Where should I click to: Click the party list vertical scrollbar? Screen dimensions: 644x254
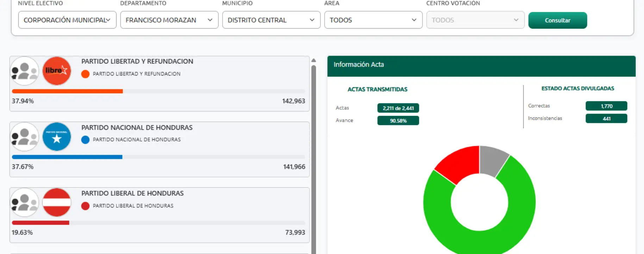(x=314, y=159)
